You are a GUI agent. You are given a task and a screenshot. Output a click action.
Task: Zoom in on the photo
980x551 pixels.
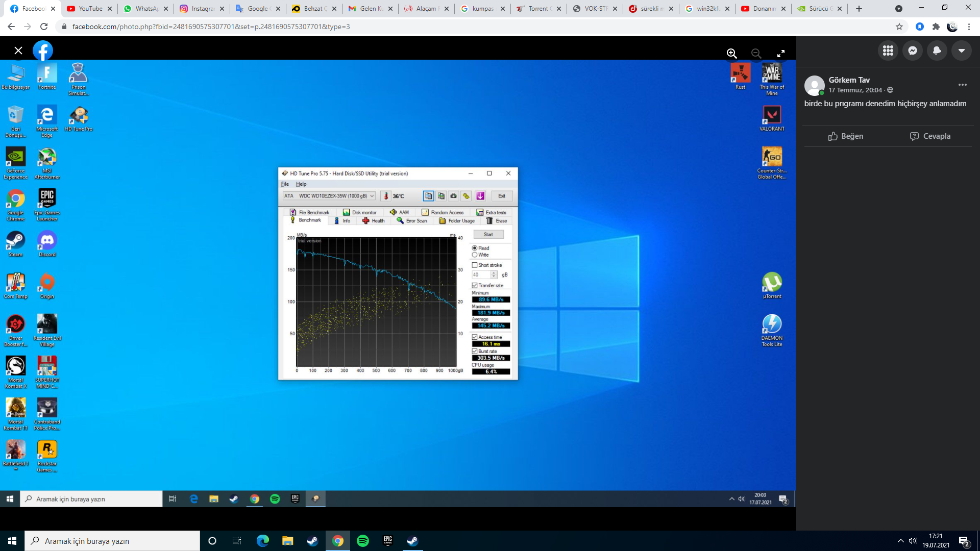[x=731, y=54]
